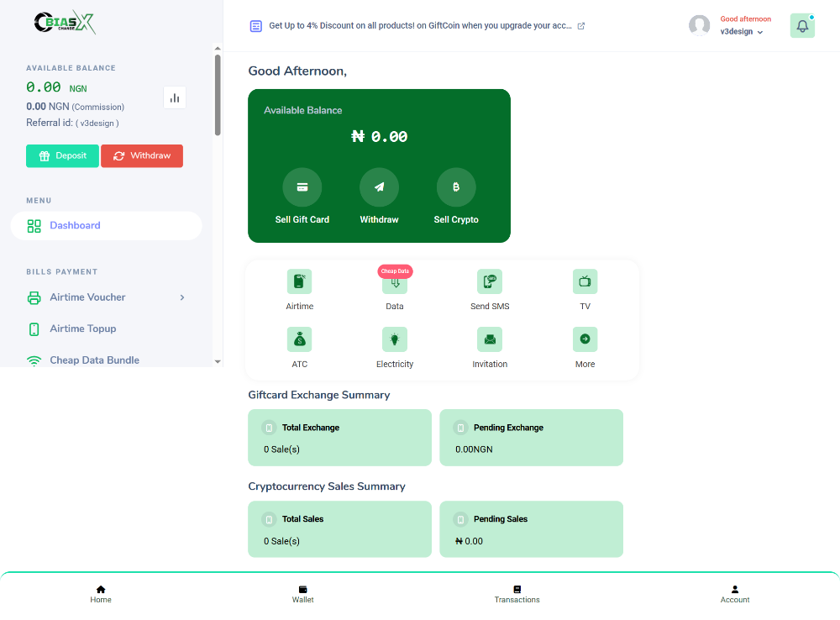The height and width of the screenshot is (620, 840).
Task: Select the Data icon with Cheap Data badge
Action: (395, 283)
